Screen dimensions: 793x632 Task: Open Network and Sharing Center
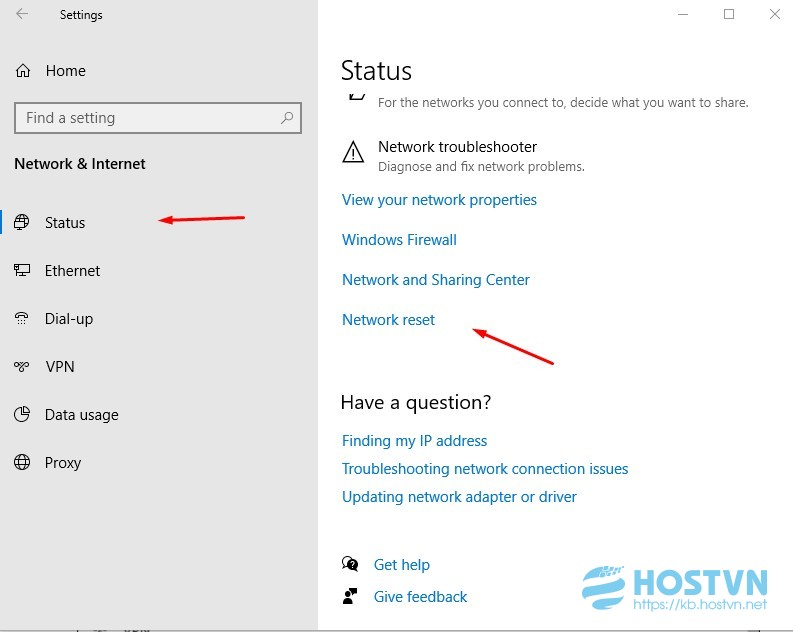pyautogui.click(x=435, y=280)
